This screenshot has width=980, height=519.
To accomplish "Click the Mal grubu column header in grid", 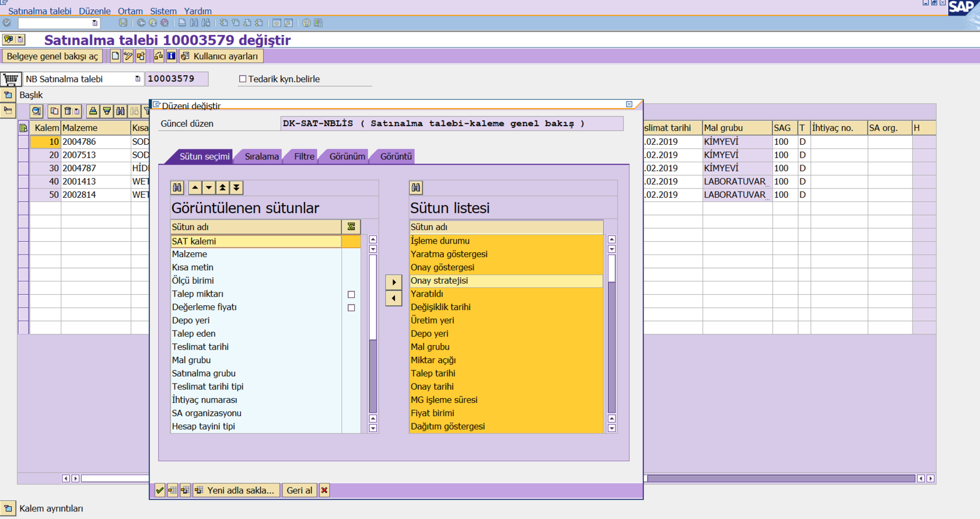I will point(737,128).
